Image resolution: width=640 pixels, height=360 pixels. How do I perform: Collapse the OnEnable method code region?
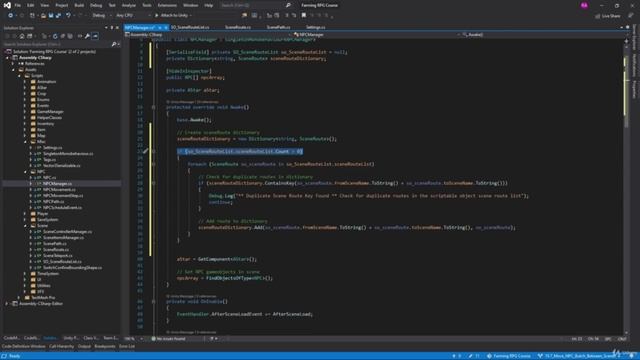(153, 302)
